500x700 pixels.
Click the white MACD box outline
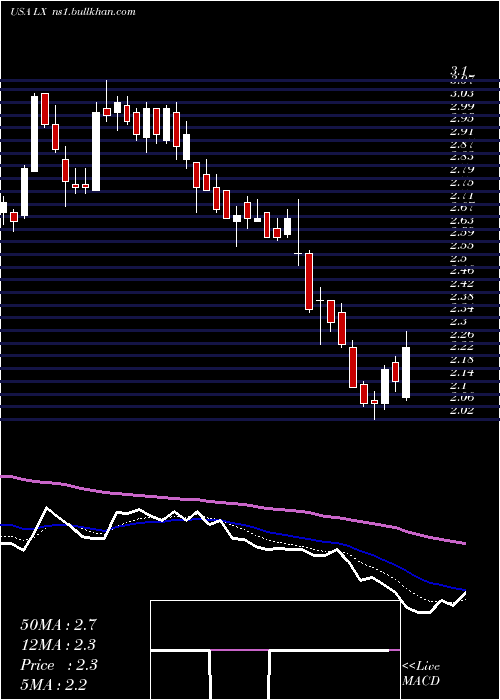click(x=275, y=650)
